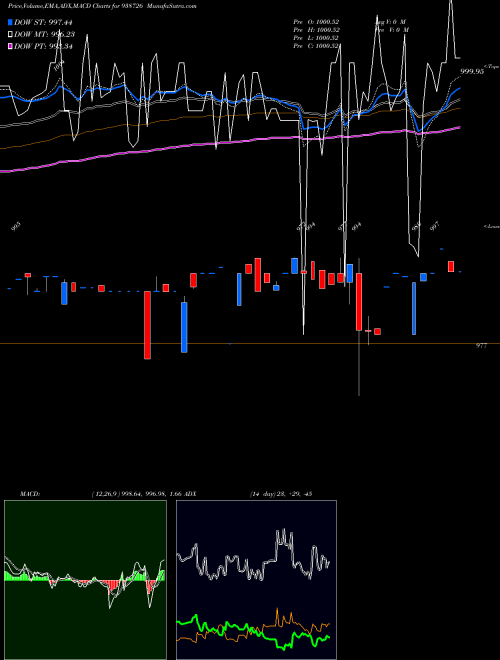The width and height of the screenshot is (500, 660).
Task: Select the 'DOW ST: 997.44' legend label
Action: click(43, 23)
